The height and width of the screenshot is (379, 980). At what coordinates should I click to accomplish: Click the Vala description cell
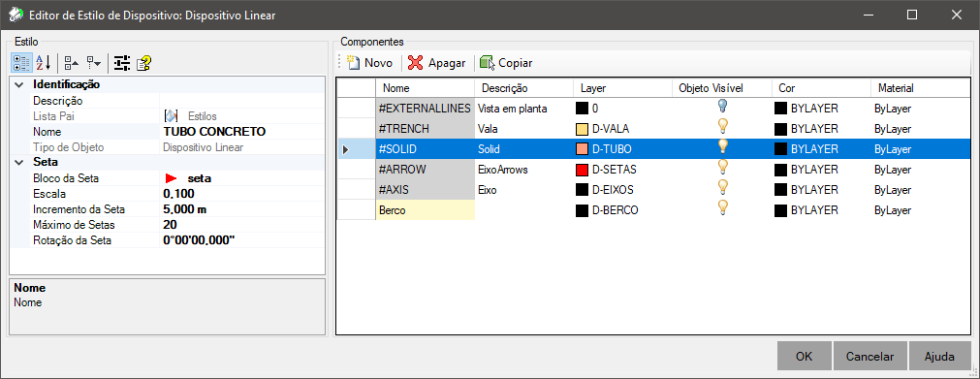pyautogui.click(x=523, y=129)
